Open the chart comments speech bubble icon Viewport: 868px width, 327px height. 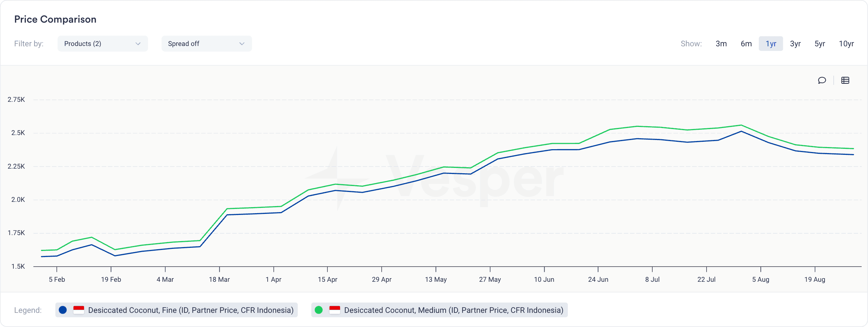[822, 80]
